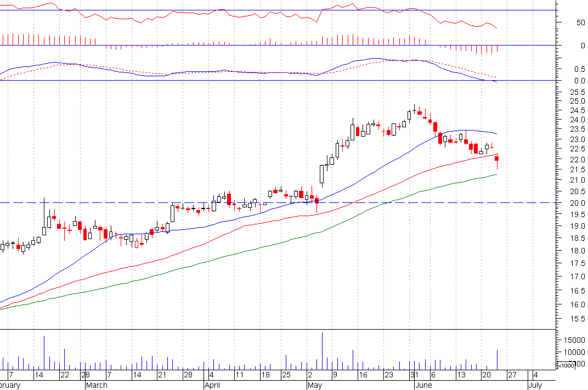The height and width of the screenshot is (390, 588).
Task: Click the 22 date label on the time axis
Action: (65, 375)
